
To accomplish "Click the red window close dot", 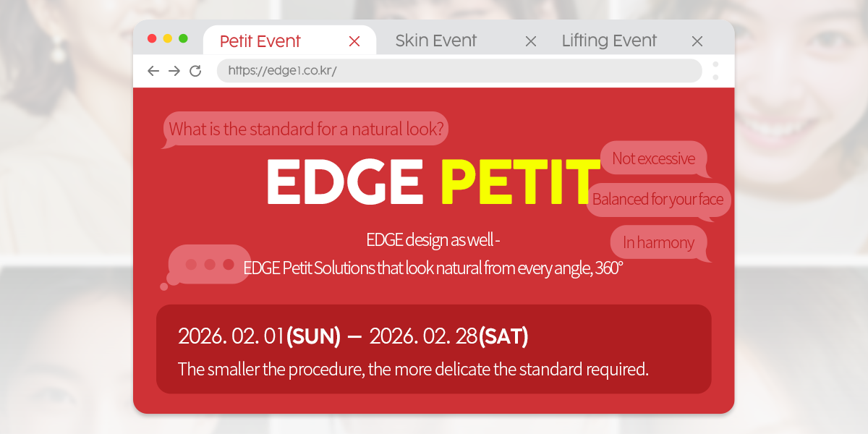I will [152, 38].
